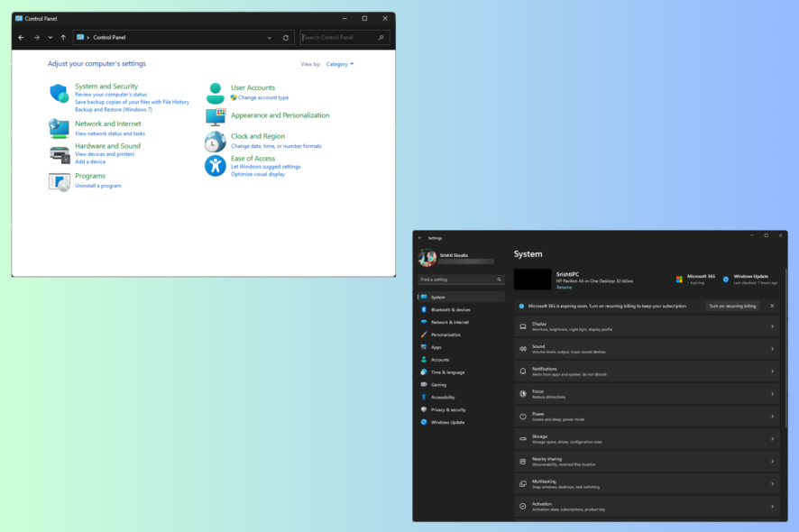Open the recent locations dropdown in Control Panel

click(50, 37)
